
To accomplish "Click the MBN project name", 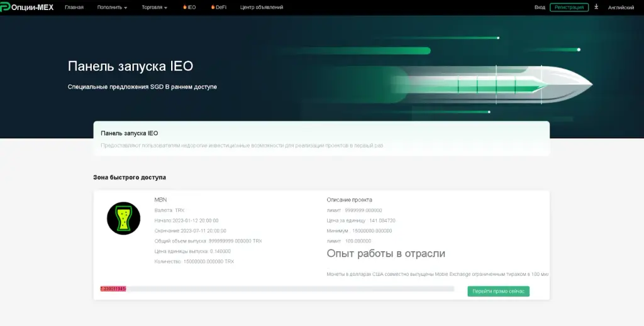I will point(160,200).
